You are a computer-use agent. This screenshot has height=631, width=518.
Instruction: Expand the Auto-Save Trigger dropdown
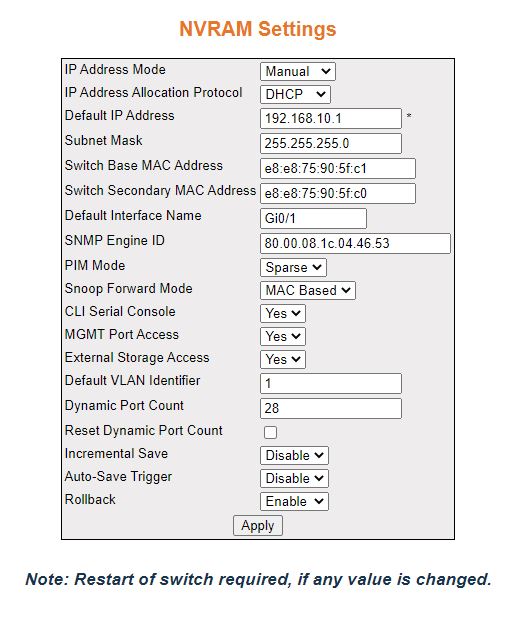point(294,478)
